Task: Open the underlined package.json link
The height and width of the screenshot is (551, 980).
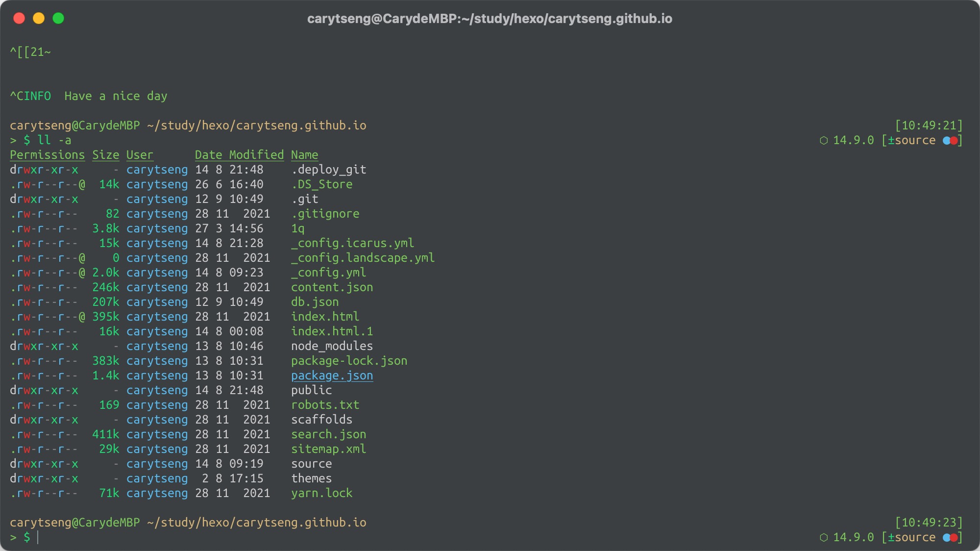Action: pyautogui.click(x=332, y=376)
